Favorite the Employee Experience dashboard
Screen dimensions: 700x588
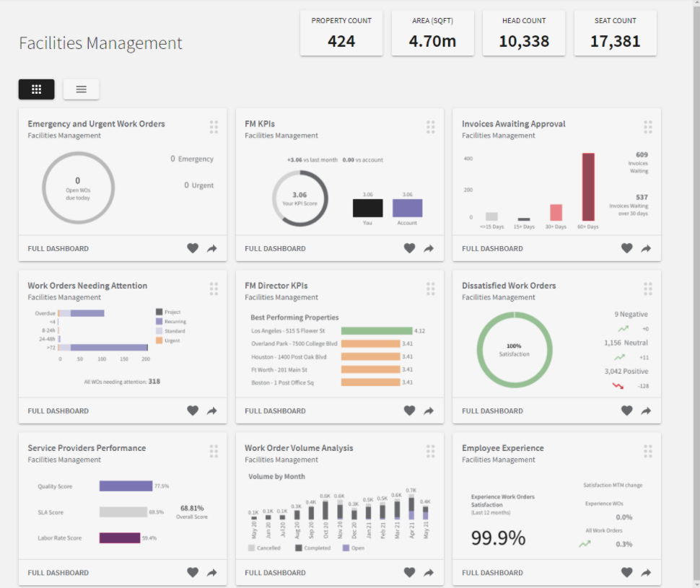coord(626,572)
